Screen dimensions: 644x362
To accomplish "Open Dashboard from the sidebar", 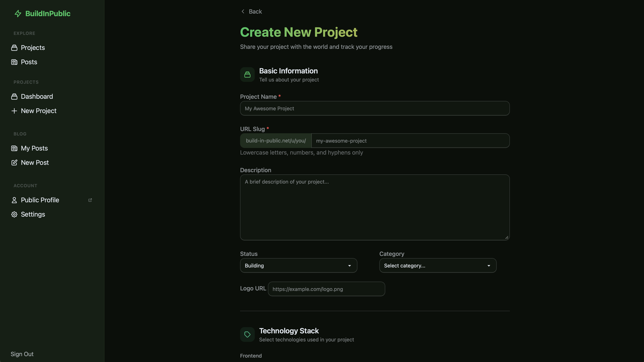I will [x=37, y=97].
